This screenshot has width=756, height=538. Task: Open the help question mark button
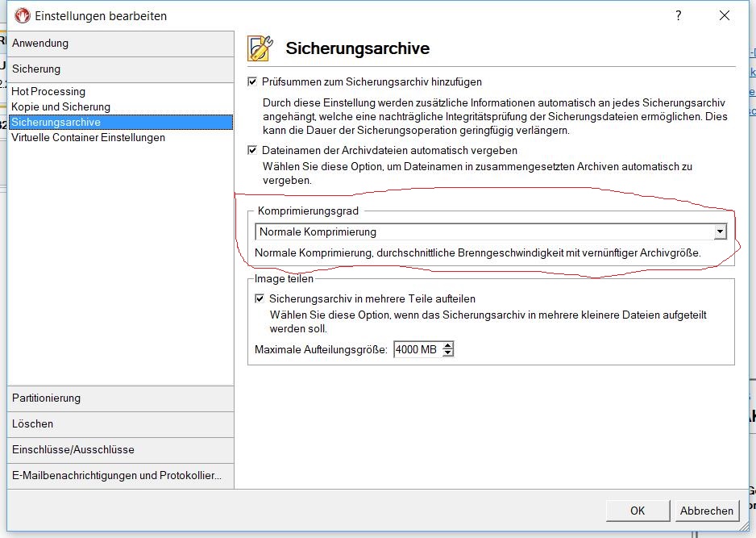point(679,15)
